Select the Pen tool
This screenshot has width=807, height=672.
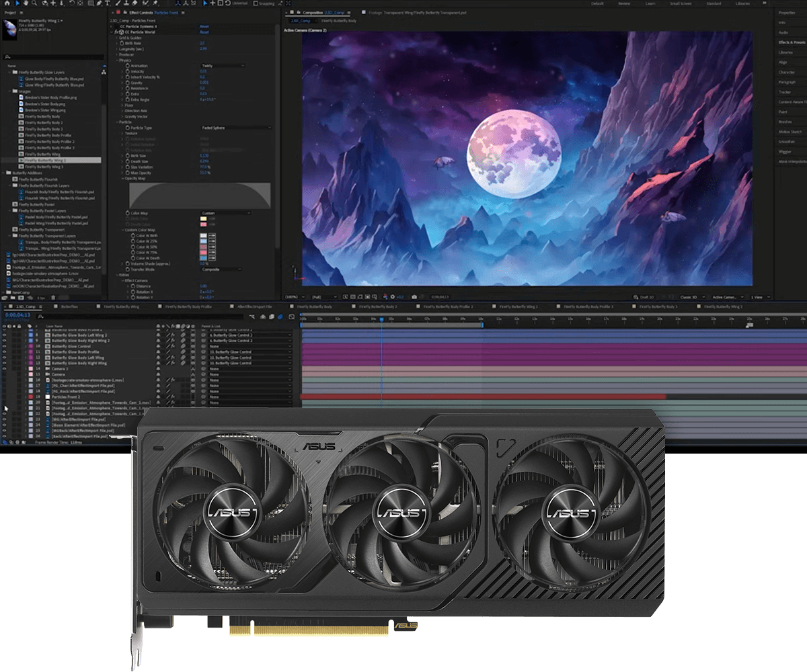100,3
